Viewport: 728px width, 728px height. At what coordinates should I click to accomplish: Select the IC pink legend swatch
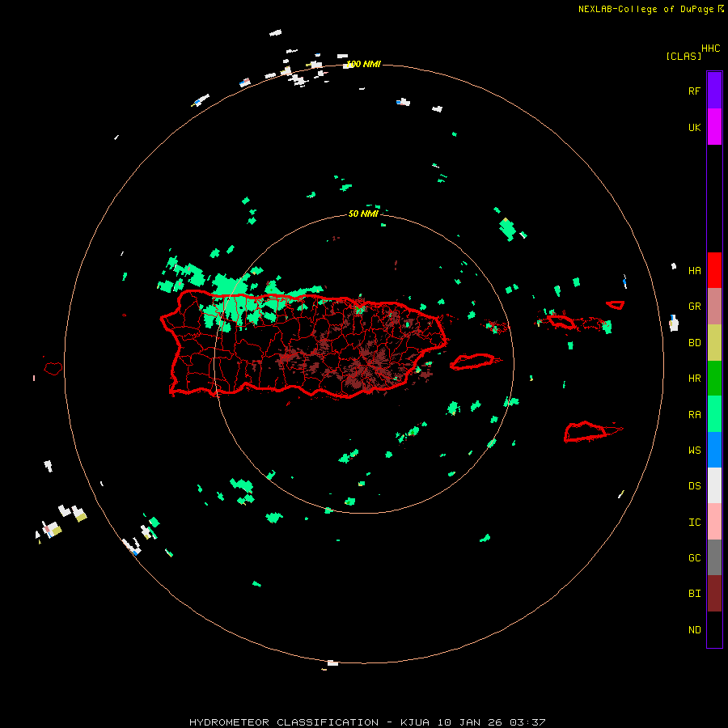click(x=714, y=522)
